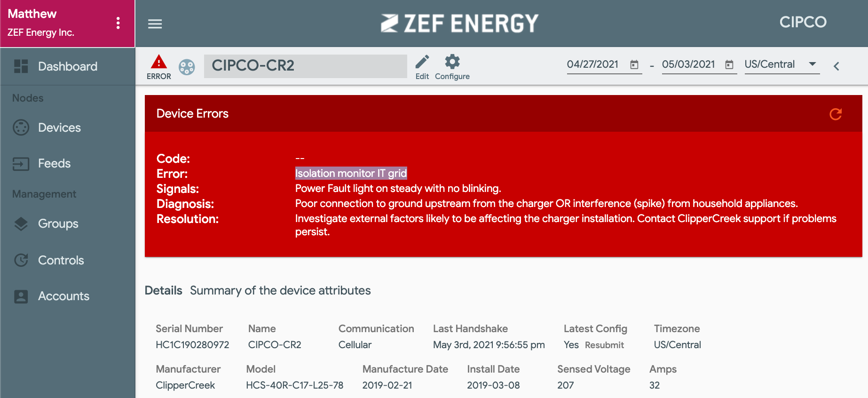Click the CIPCO-CR2 device name field

[x=306, y=66]
